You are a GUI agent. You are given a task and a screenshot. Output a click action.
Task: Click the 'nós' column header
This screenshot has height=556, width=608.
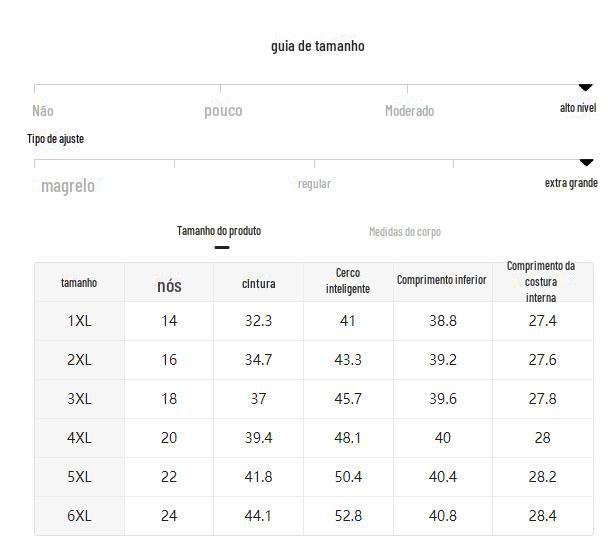(x=169, y=286)
